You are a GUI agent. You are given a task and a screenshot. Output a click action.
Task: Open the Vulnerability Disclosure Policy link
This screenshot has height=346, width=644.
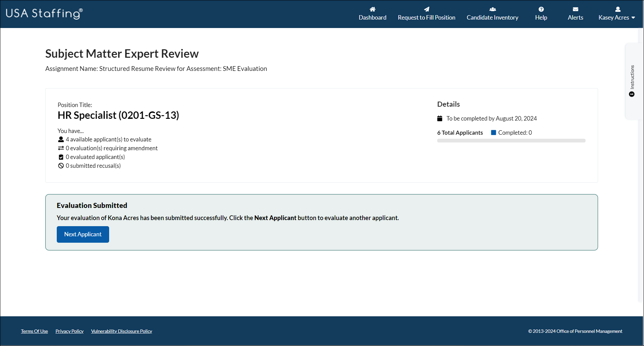(122, 331)
